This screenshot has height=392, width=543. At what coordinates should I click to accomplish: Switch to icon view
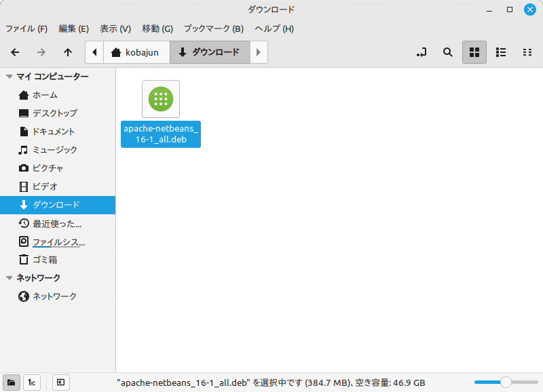pyautogui.click(x=474, y=52)
